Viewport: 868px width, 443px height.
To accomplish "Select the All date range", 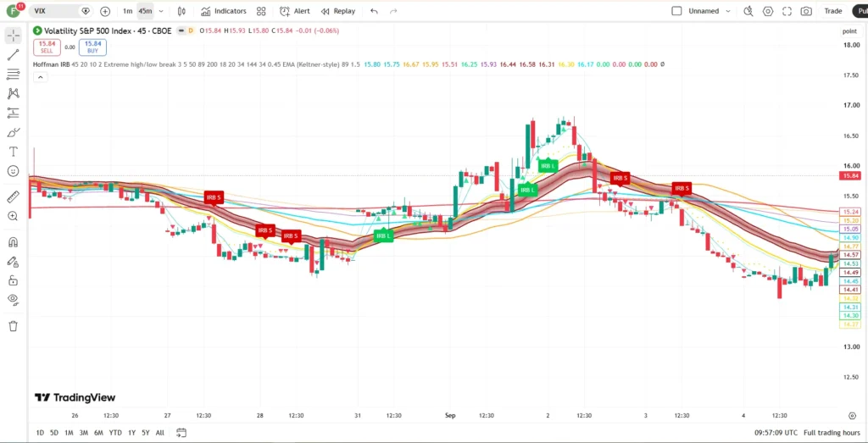I will (x=159, y=433).
